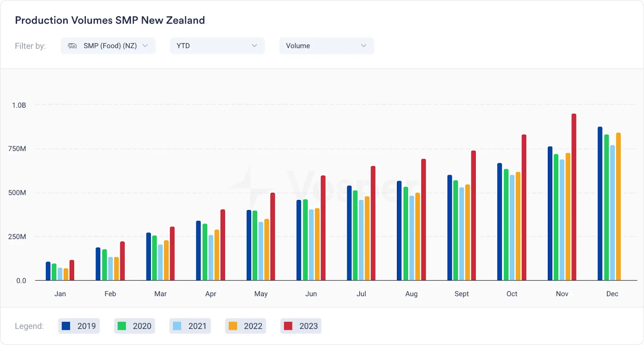
Task: Click the red 2023 bar for Nov
Action: (x=574, y=197)
